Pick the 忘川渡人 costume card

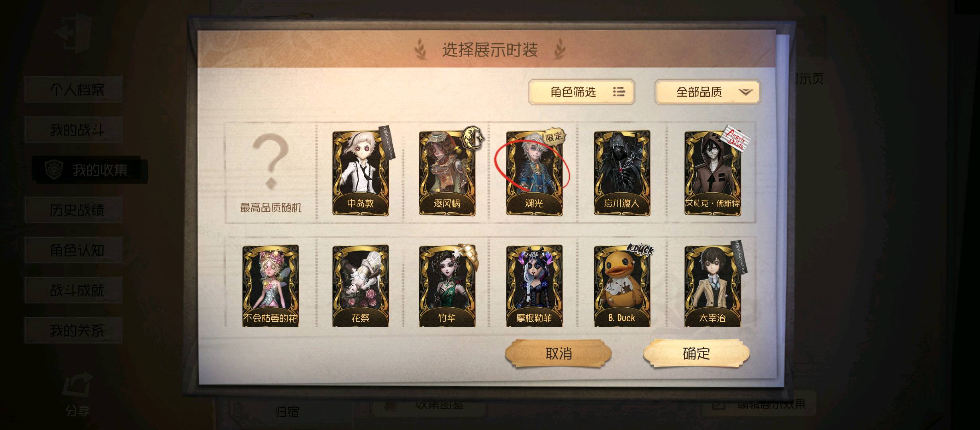click(x=622, y=173)
